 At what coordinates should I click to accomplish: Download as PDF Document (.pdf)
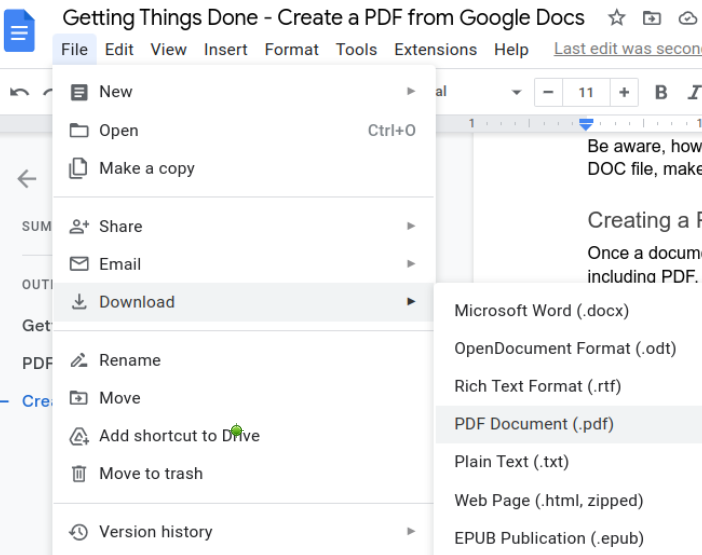[569, 424]
